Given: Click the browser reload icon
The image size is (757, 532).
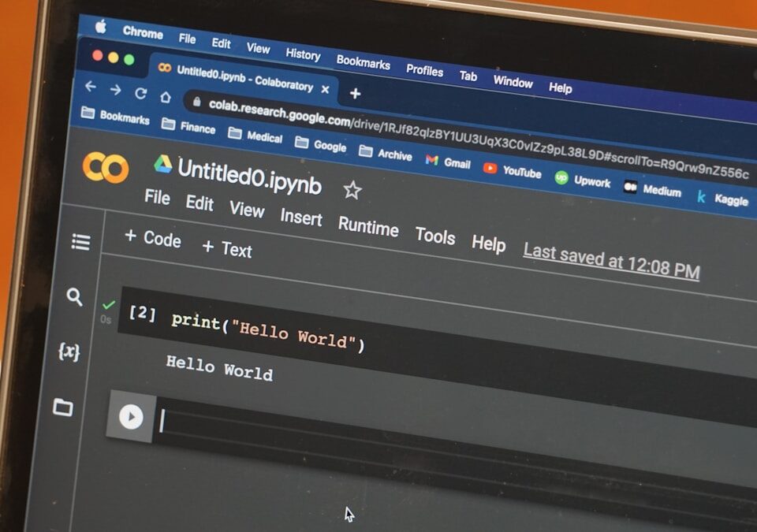Looking at the screenshot, I should point(140,93).
